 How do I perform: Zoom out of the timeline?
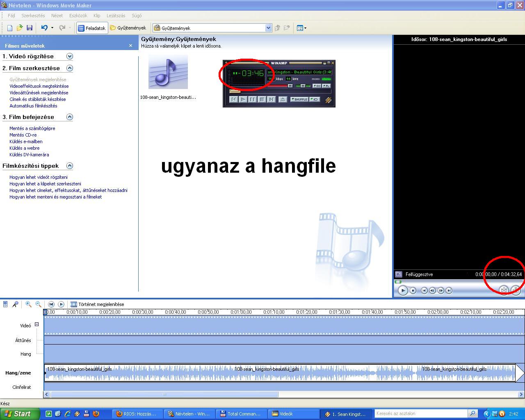[38, 304]
